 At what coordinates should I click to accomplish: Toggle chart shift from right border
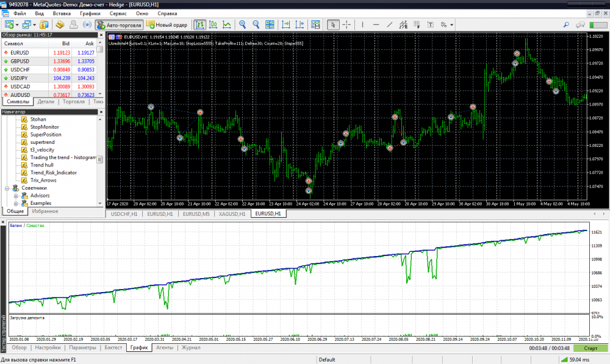[x=300, y=25]
